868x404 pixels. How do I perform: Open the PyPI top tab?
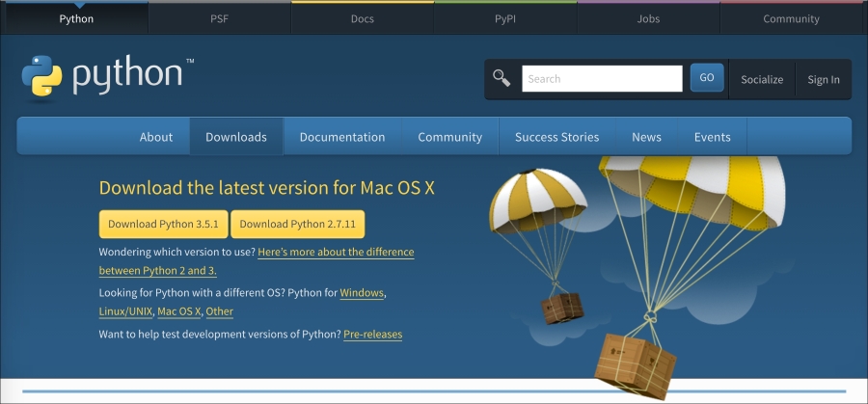coord(505,18)
